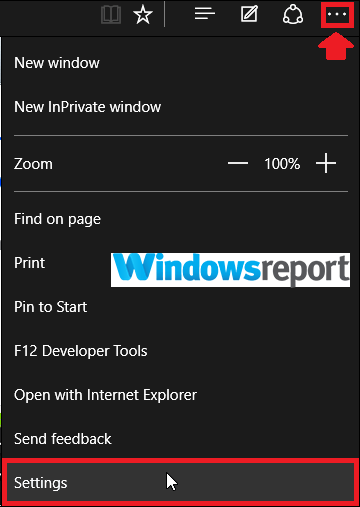
Task: Open the More actions three-dots icon
Action: [337, 15]
